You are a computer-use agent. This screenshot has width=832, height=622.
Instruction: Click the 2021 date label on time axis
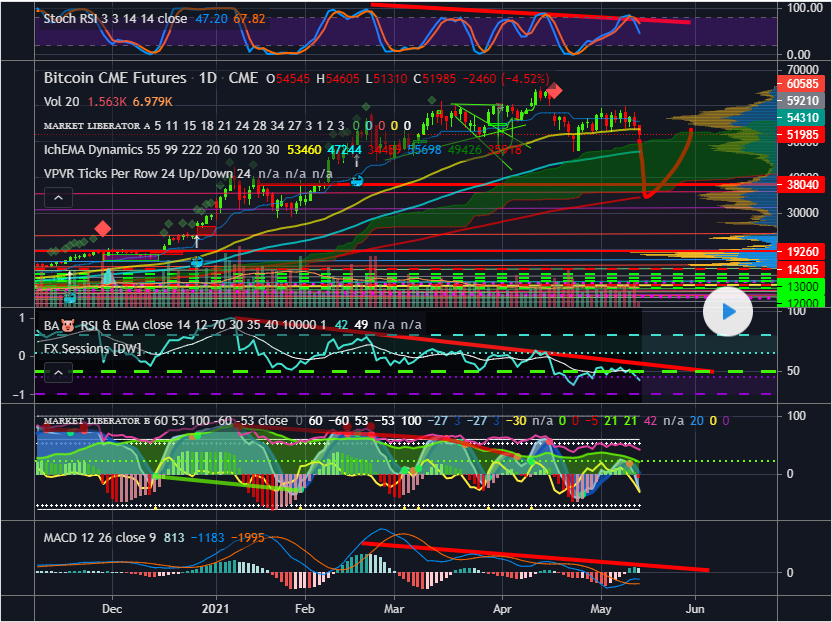tap(215, 608)
